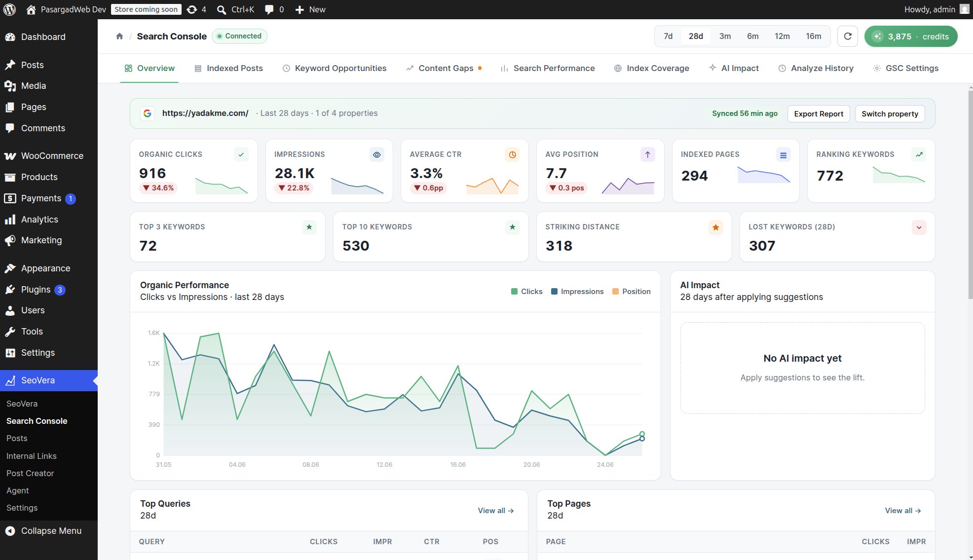Click the WordPress logo icon
The height and width of the screenshot is (560, 973).
(x=9, y=9)
